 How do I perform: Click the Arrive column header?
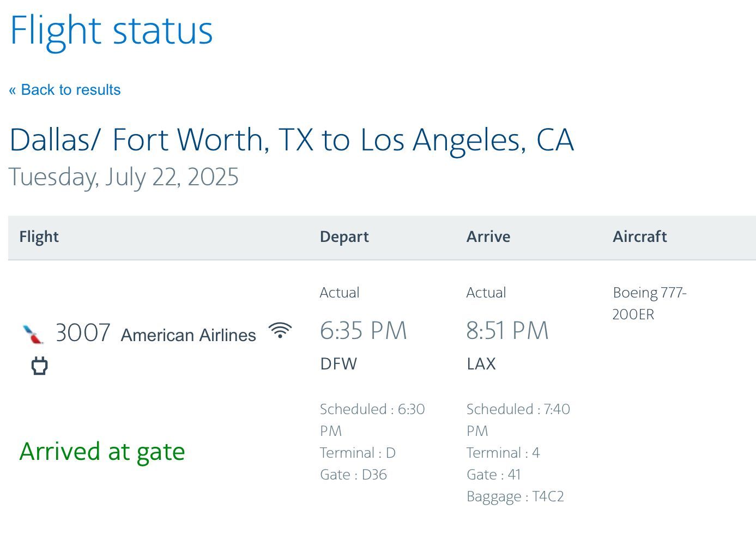[488, 236]
